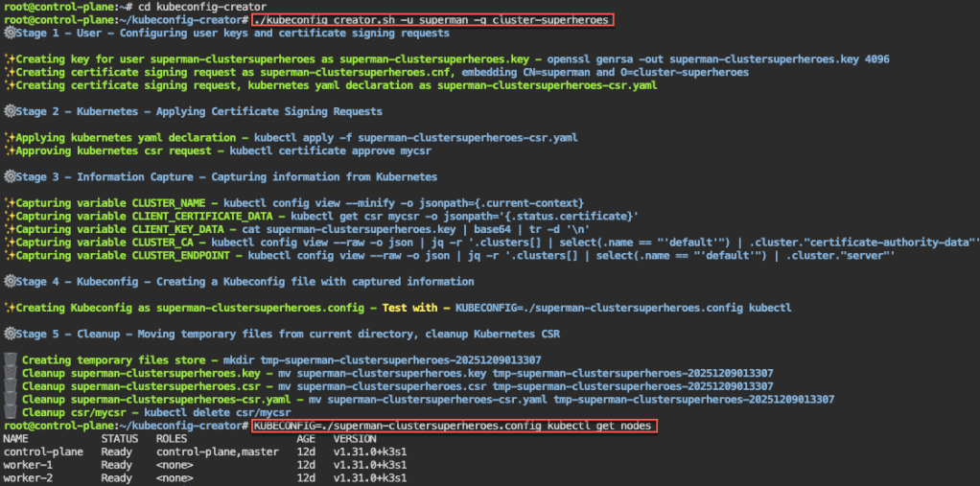Click the highlighted kubeconfig_creator.sh command
980x486 pixels.
click(x=432, y=19)
